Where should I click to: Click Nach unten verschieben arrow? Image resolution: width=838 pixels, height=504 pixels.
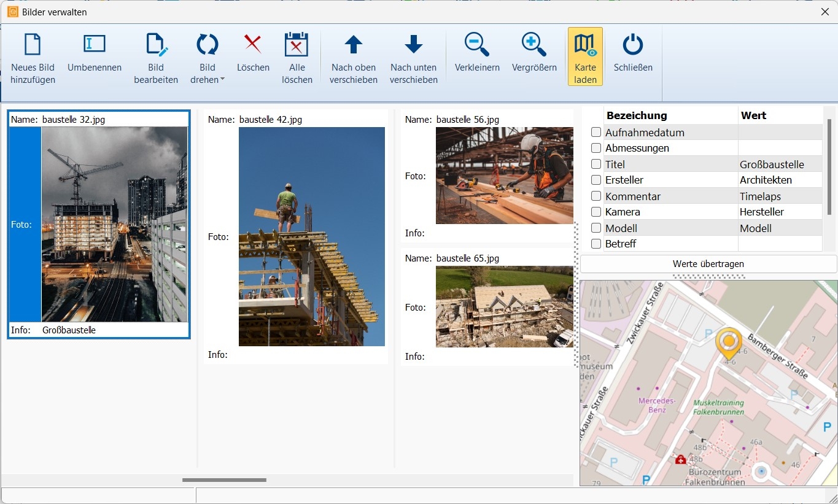[x=413, y=45]
